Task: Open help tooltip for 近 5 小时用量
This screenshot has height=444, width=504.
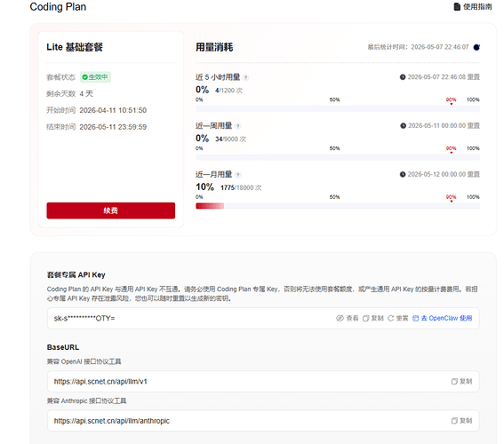Action: coord(246,77)
